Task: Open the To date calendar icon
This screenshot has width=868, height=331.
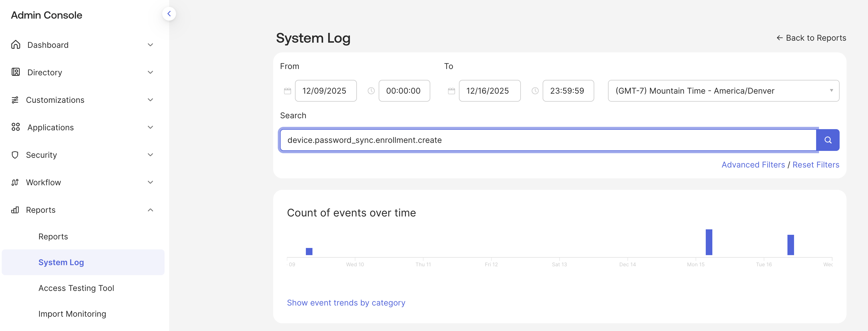Action: point(451,90)
